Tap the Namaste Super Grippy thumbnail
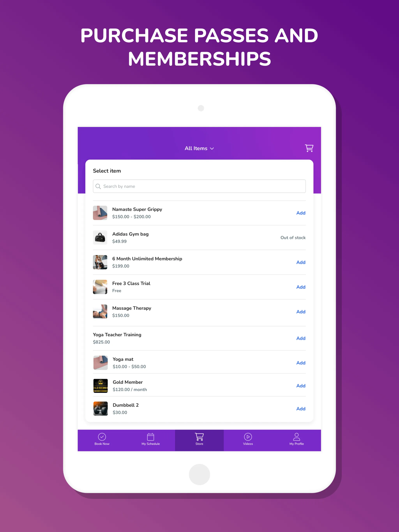Viewport: 399px width, 532px height. tap(101, 213)
